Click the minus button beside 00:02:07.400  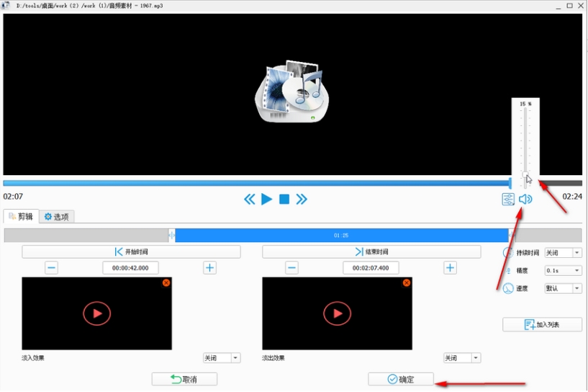point(291,268)
